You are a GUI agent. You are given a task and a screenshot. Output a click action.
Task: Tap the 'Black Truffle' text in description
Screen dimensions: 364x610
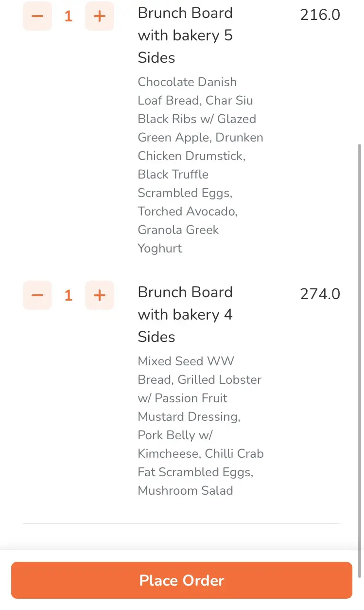tap(173, 174)
